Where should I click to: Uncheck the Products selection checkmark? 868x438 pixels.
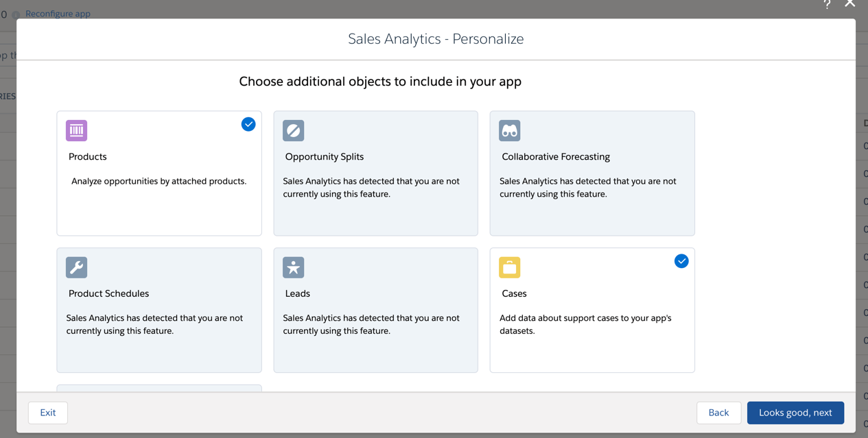[x=248, y=124]
